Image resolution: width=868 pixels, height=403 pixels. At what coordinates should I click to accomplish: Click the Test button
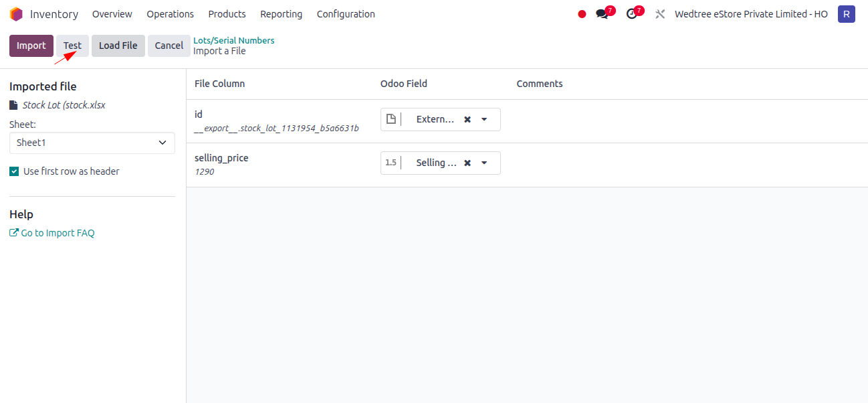coord(72,46)
